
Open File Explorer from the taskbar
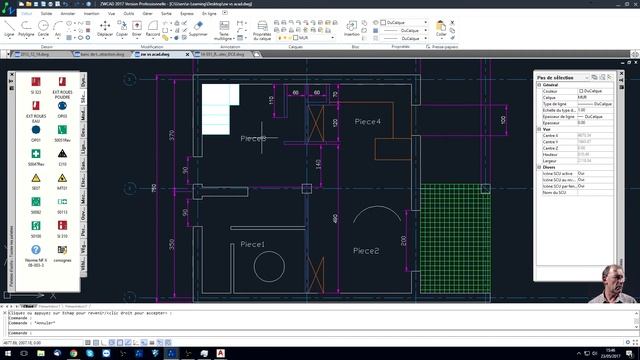(x=41, y=353)
